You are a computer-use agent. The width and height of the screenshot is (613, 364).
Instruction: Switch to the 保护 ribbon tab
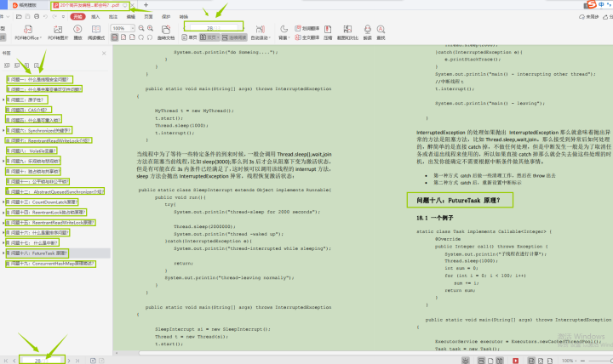pos(166,17)
